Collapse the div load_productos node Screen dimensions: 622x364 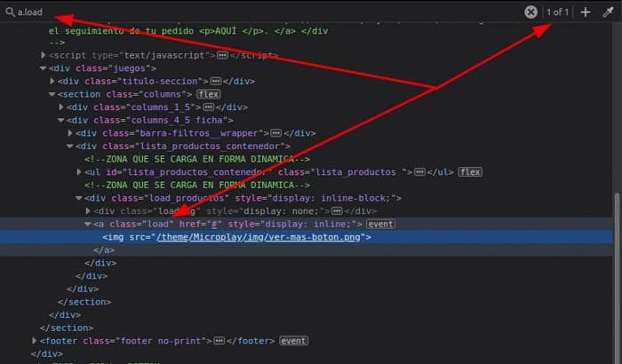[78, 198]
